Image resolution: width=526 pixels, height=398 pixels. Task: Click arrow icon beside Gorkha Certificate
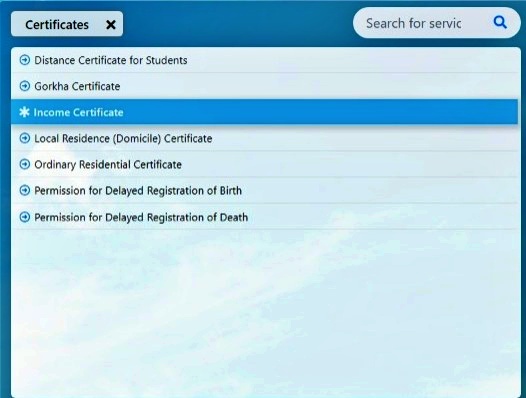point(25,86)
